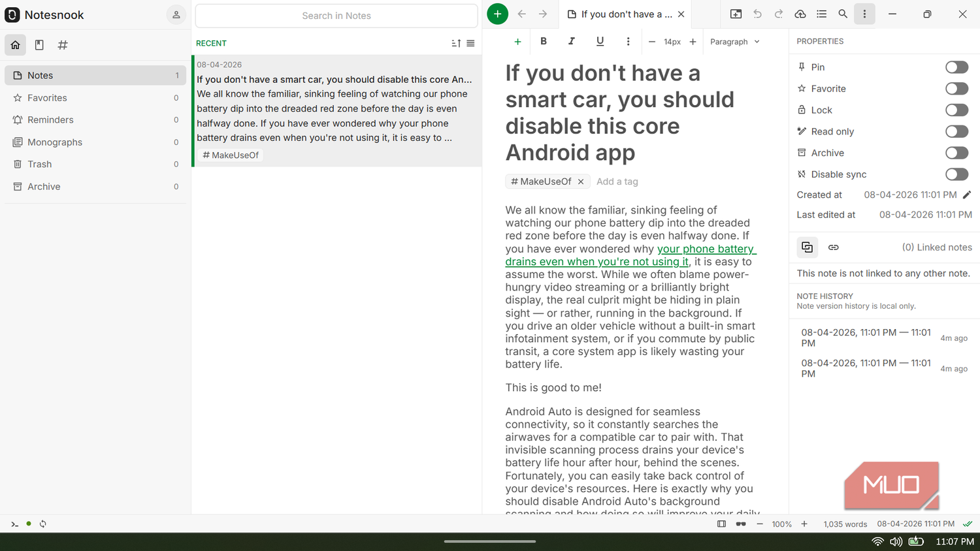The height and width of the screenshot is (551, 980).
Task: Click the Home tab icon in the sidebar
Action: (x=16, y=45)
